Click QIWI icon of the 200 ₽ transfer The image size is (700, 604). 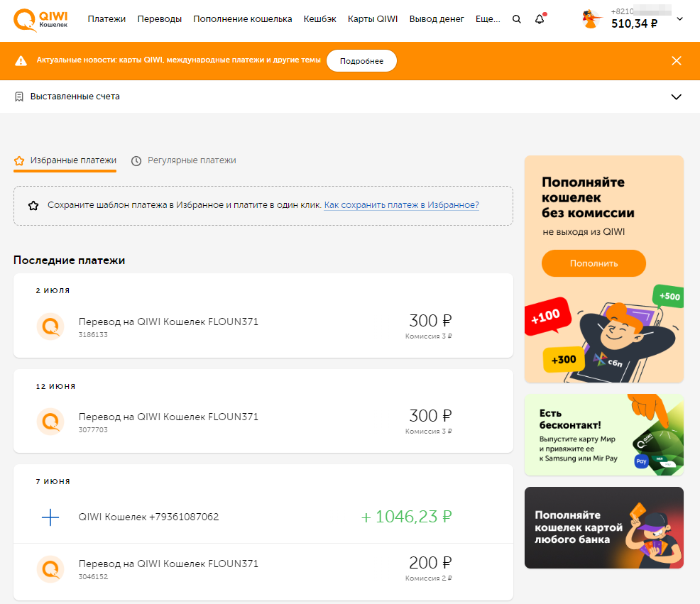tap(50, 569)
